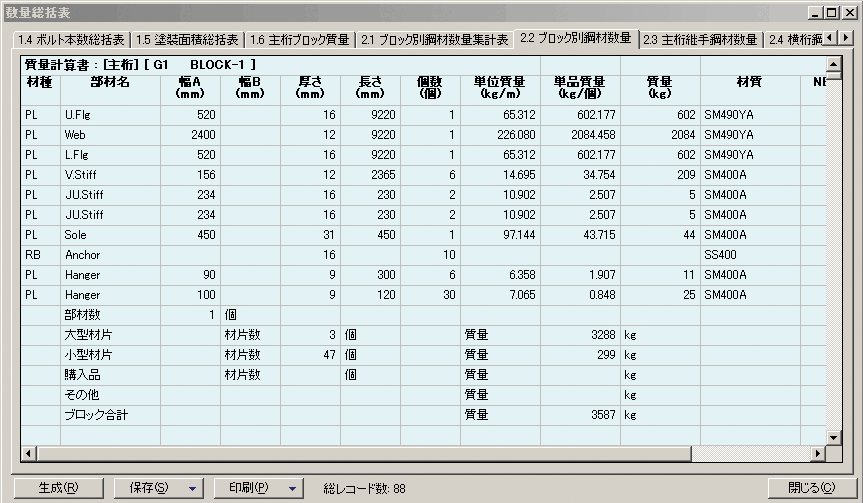Viewport: 863px width, 503px height.
Task: Click the horizontal scrollbar right arrow
Action: [x=818, y=453]
